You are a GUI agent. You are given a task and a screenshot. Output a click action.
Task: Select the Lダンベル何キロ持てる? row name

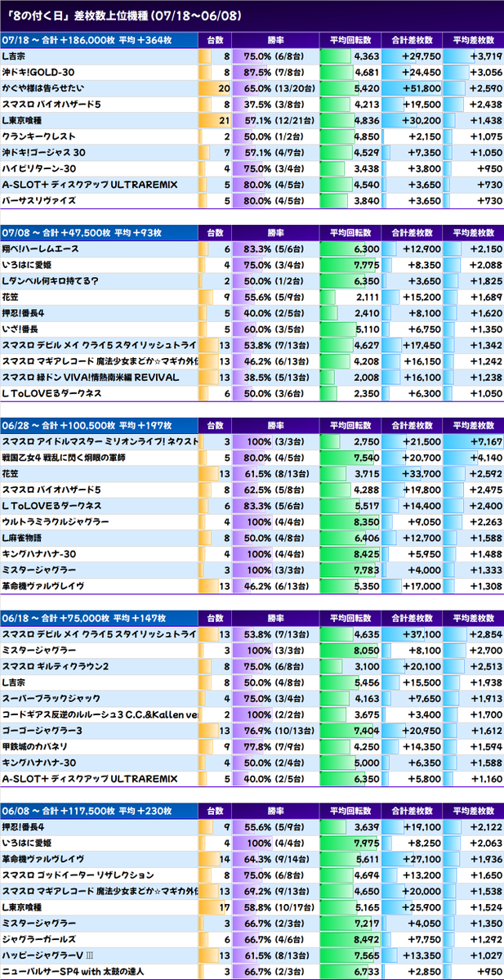click(50, 280)
